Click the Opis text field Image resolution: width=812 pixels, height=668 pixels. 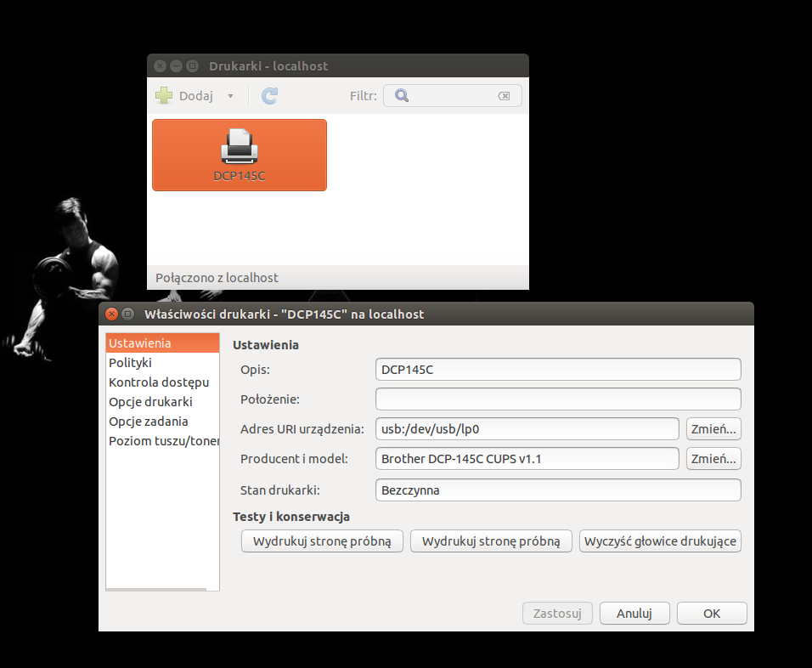click(558, 370)
